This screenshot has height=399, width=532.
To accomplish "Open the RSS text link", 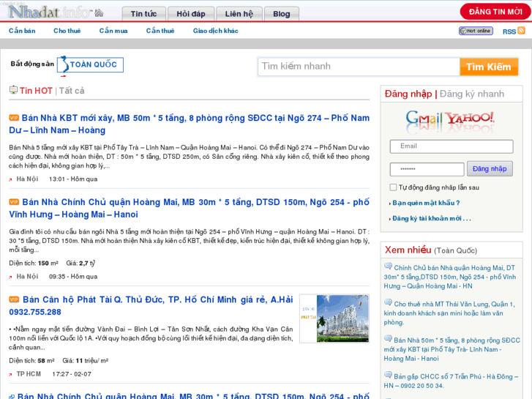I will [509, 31].
